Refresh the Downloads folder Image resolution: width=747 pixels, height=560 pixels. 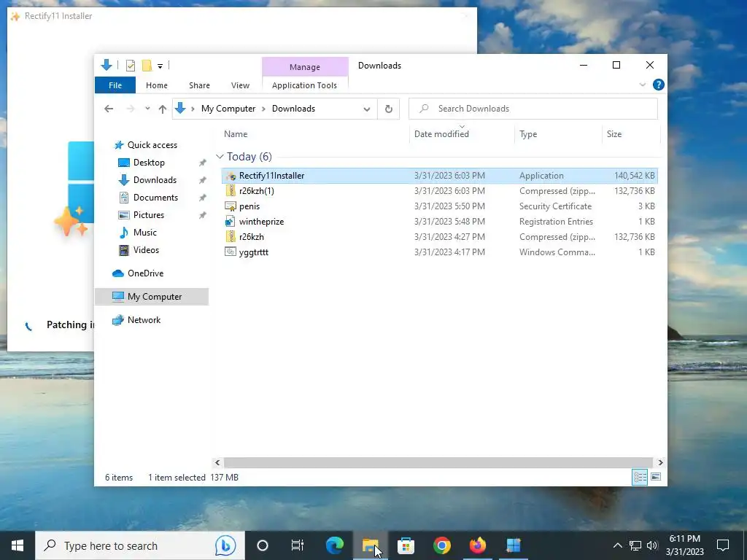tap(389, 109)
